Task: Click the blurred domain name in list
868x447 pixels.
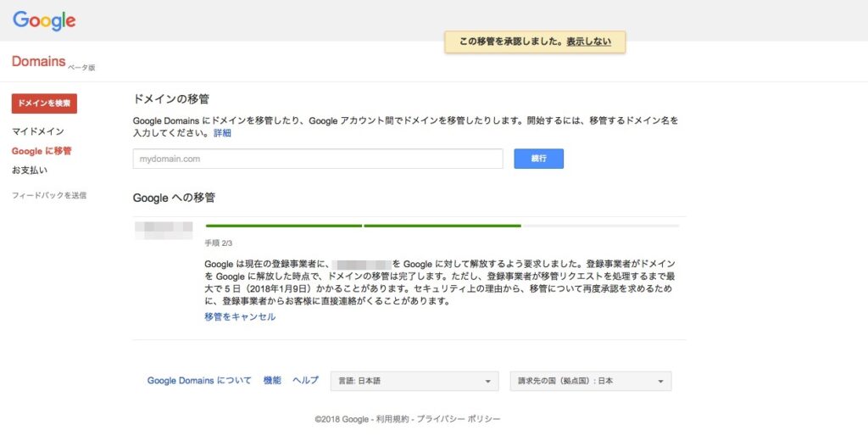Action: pos(164,230)
